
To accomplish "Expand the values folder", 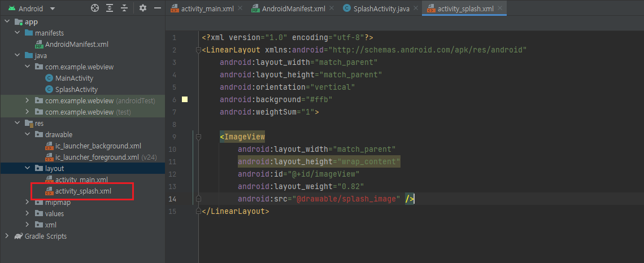I will tap(28, 213).
